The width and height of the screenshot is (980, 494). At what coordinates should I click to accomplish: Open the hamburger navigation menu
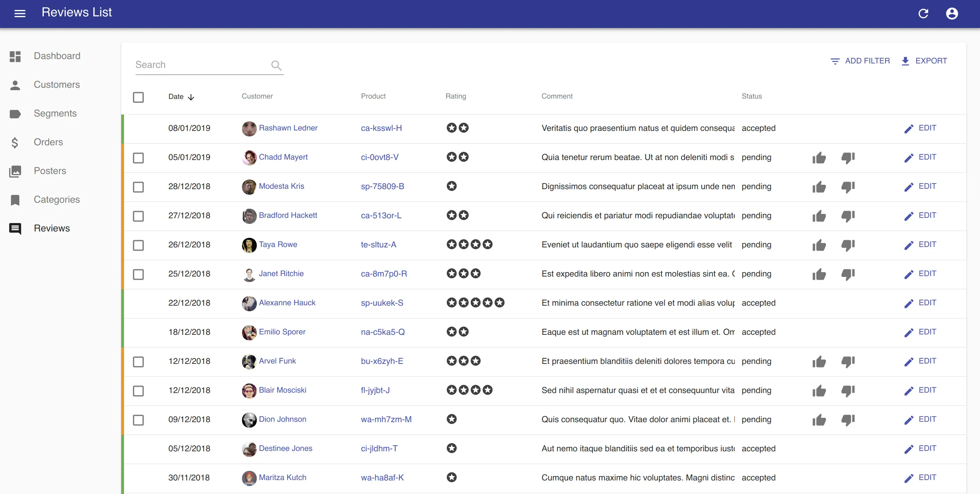tap(20, 13)
